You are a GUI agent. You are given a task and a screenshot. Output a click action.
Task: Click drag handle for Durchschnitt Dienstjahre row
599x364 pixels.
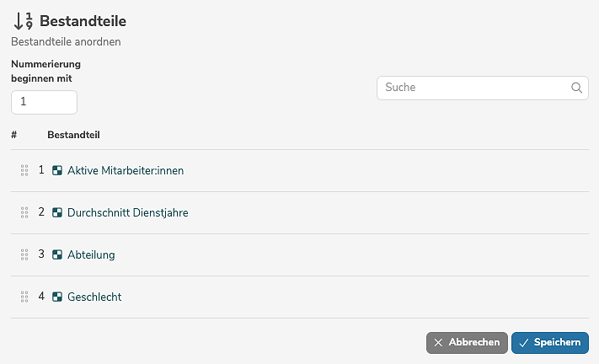click(x=24, y=212)
